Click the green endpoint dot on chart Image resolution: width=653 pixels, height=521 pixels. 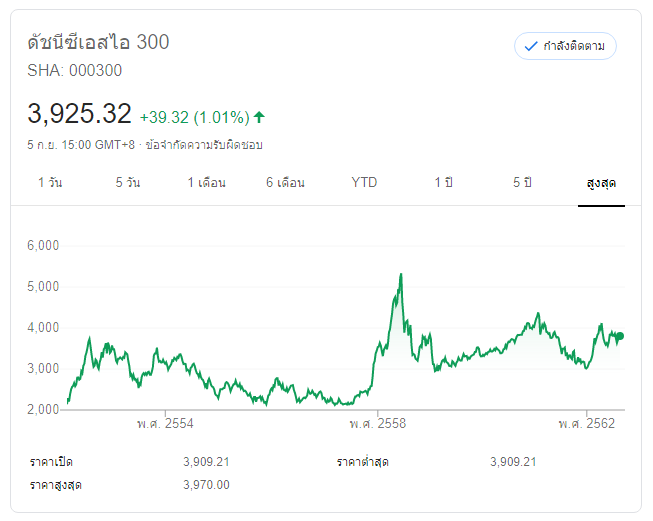620,336
